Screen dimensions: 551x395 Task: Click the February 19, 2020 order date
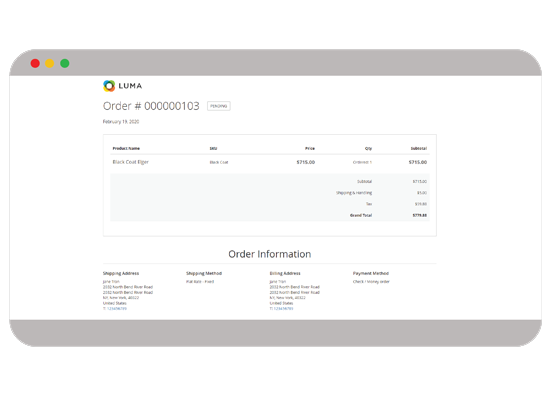pos(121,122)
